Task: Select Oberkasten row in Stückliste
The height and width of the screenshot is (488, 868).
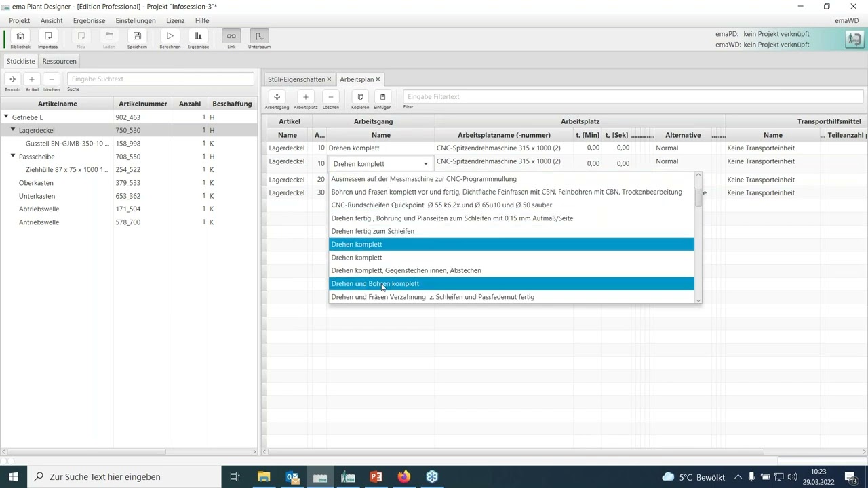Action: click(x=129, y=182)
